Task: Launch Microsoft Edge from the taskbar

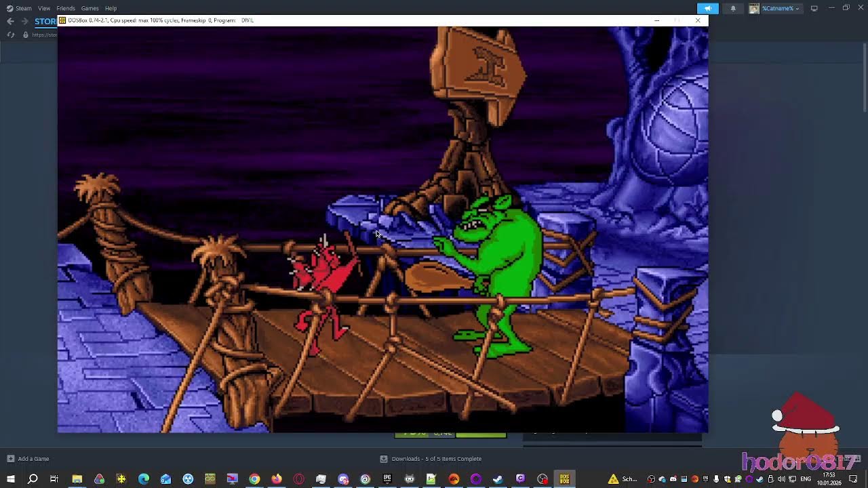Action: point(144,479)
